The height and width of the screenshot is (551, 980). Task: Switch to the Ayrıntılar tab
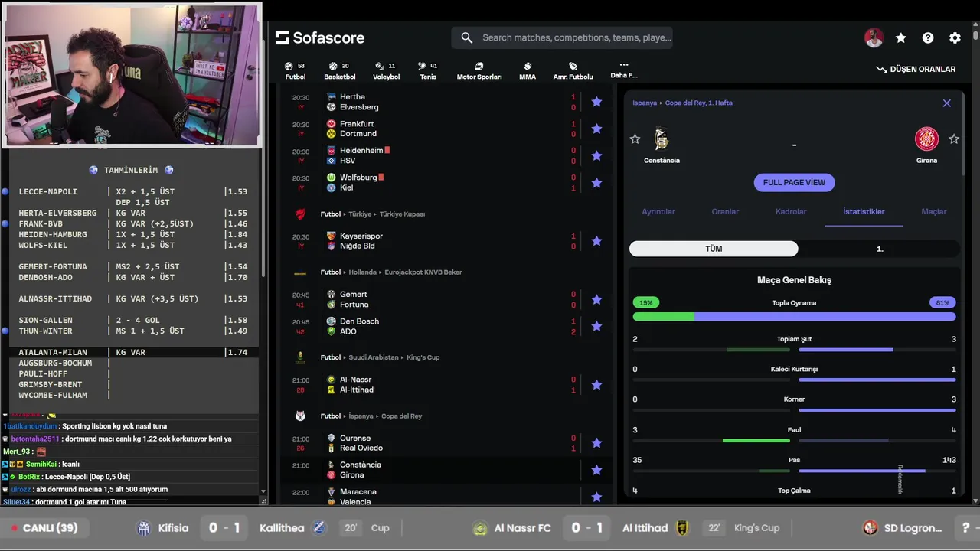(x=658, y=212)
